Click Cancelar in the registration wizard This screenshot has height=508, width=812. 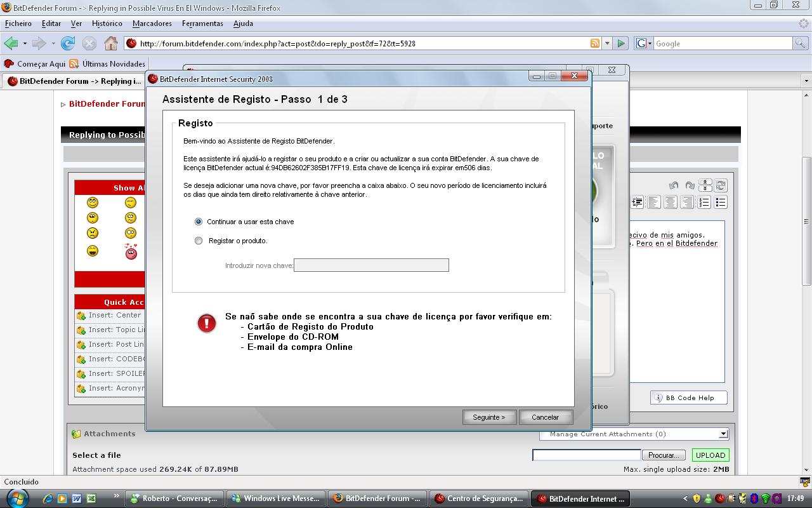pos(546,417)
